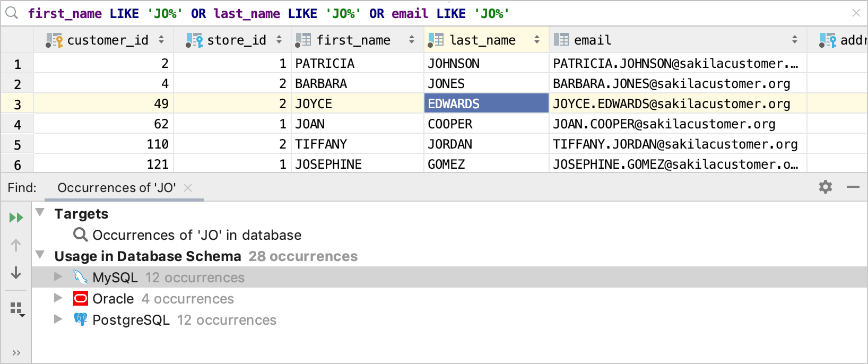Close the Occurrences of 'JO' tab
868x364 pixels.
pyautogui.click(x=187, y=188)
